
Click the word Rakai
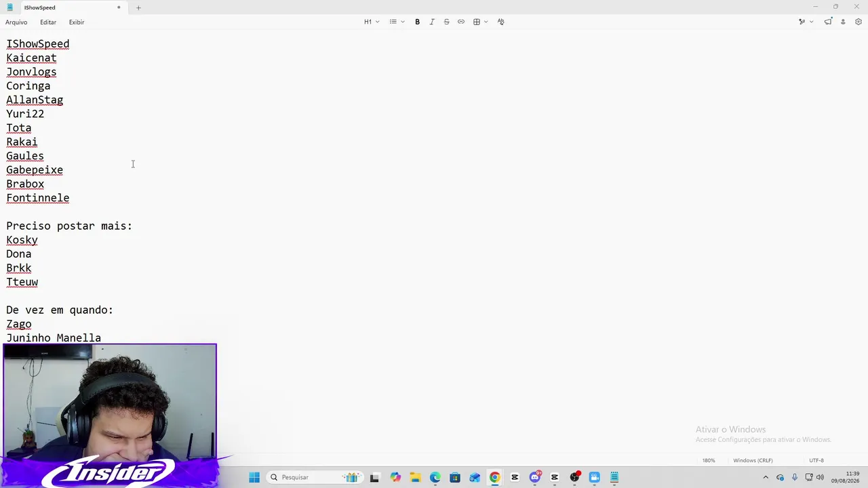22,142
